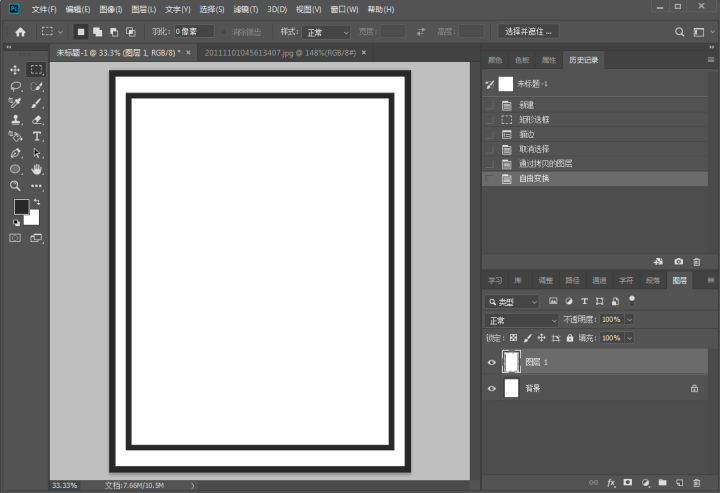Create a new layer group folder
720x493 pixels.
click(x=662, y=482)
